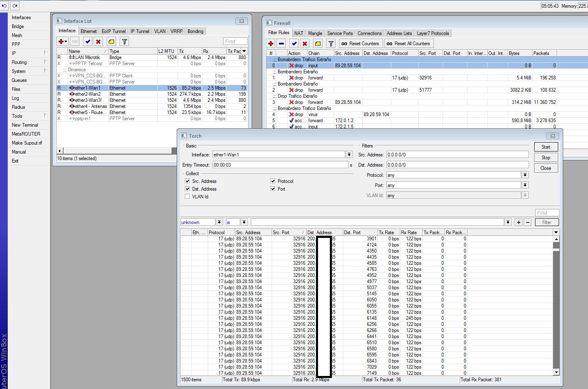Click the yellow comment icon in Firewall toolbar
Viewport: 588px width, 389px height.
pos(318,44)
